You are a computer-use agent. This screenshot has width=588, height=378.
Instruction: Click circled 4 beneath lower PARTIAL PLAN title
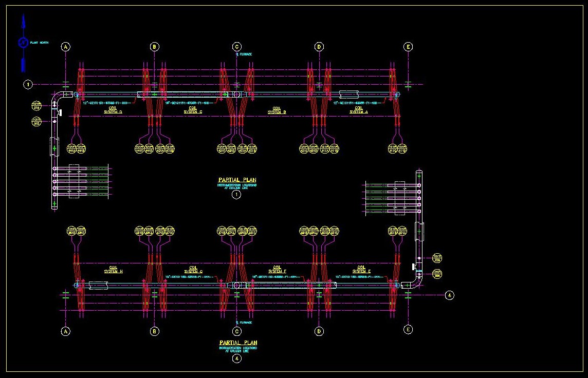point(237,358)
